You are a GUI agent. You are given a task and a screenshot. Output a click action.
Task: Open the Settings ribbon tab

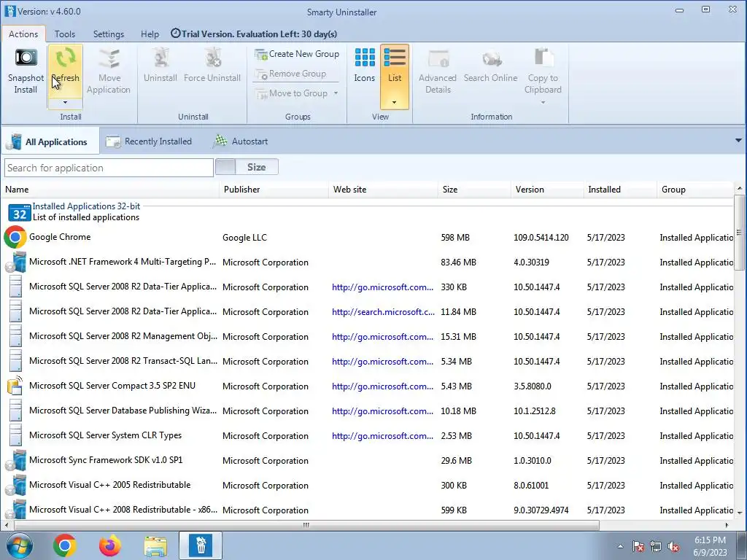pyautogui.click(x=109, y=34)
